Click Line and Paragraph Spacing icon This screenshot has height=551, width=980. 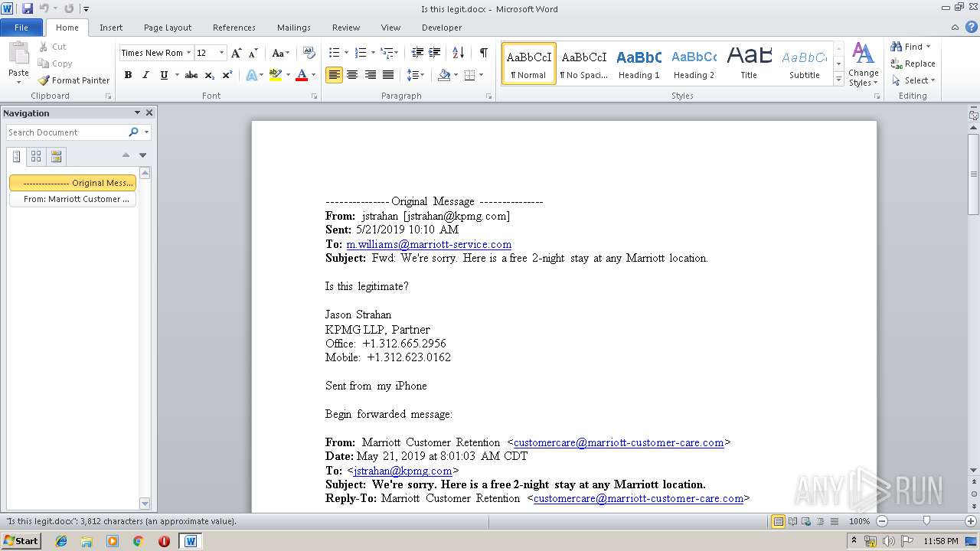coord(413,75)
